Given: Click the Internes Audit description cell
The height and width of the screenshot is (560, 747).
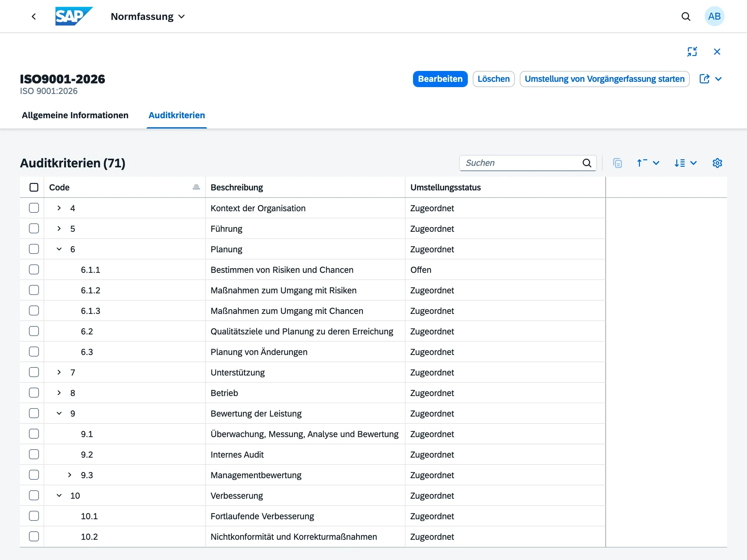Looking at the screenshot, I should 305,454.
